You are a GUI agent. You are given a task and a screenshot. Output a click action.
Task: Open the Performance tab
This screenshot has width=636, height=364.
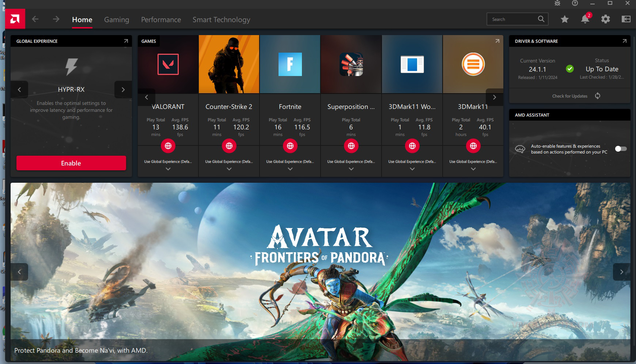[x=161, y=20]
